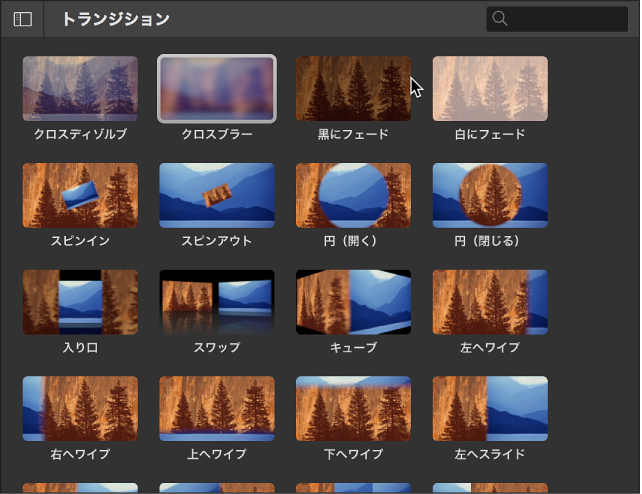642x494 pixels.
Task: Choose the 入り口 transition thumbnail
Action: tap(80, 302)
